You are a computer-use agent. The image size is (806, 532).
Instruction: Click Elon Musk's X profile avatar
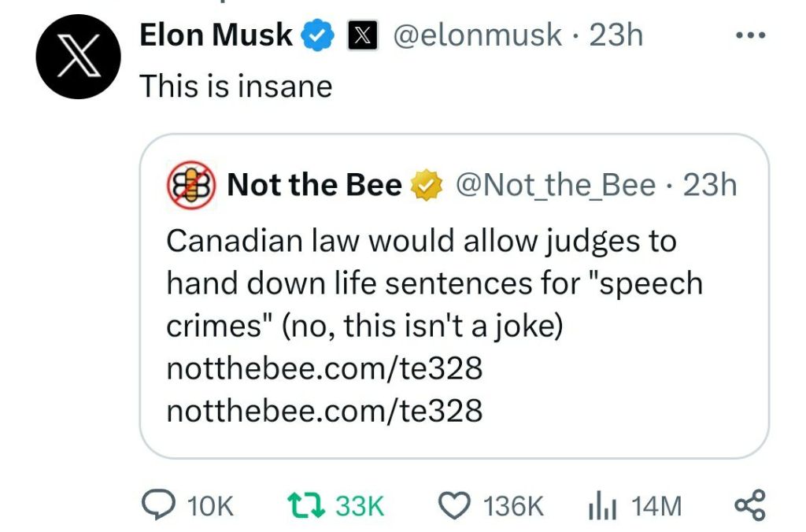[79, 57]
